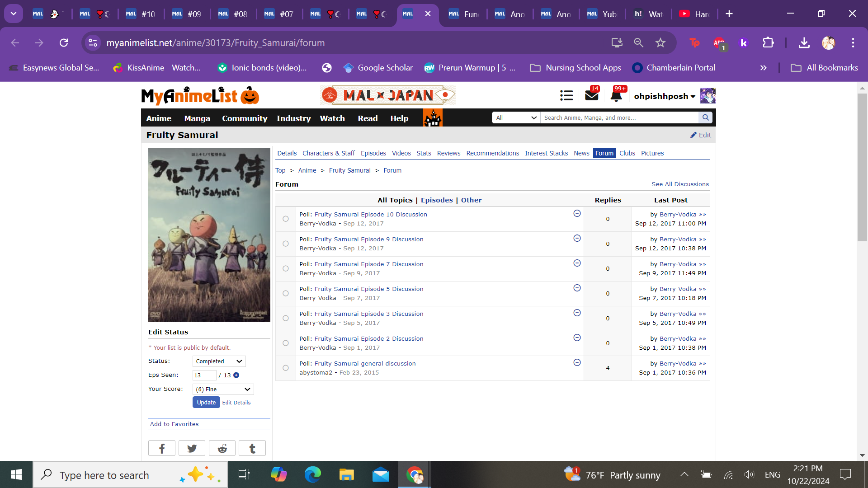868x488 pixels.
Task: Click the Fruity Samurai cover image
Action: [x=209, y=235]
